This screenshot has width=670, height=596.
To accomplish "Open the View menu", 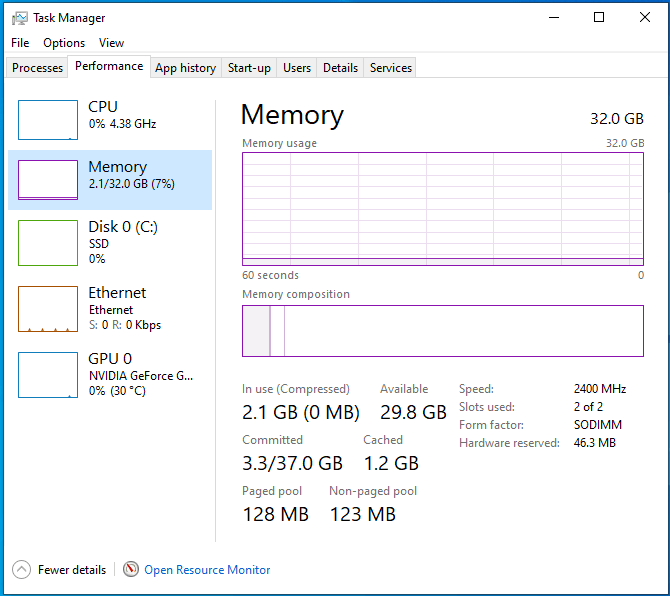I will coord(111,43).
